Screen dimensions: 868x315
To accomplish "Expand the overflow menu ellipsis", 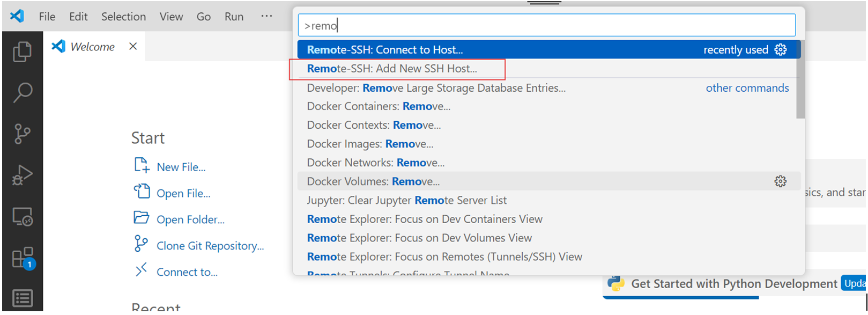I will [x=266, y=17].
